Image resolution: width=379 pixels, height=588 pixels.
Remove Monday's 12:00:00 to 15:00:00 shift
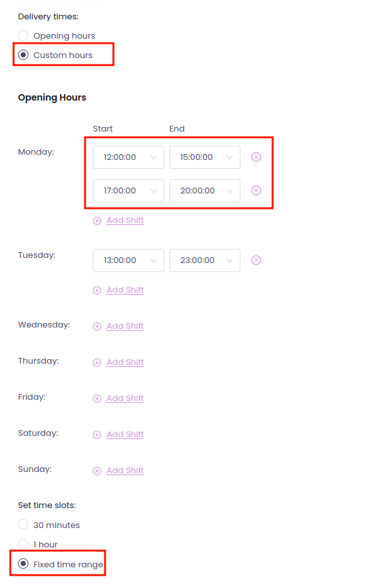pos(256,157)
